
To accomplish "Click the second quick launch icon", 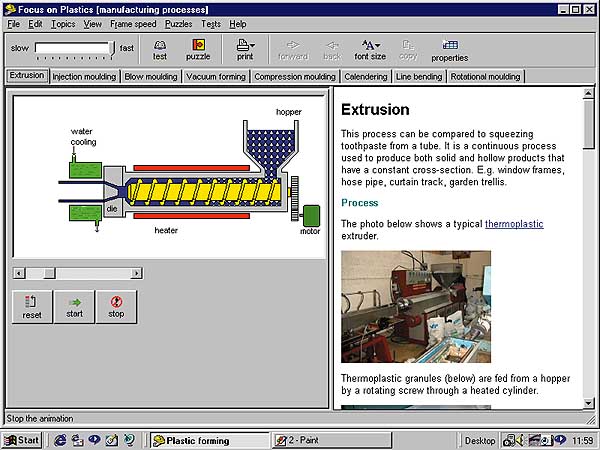I will coord(77,440).
